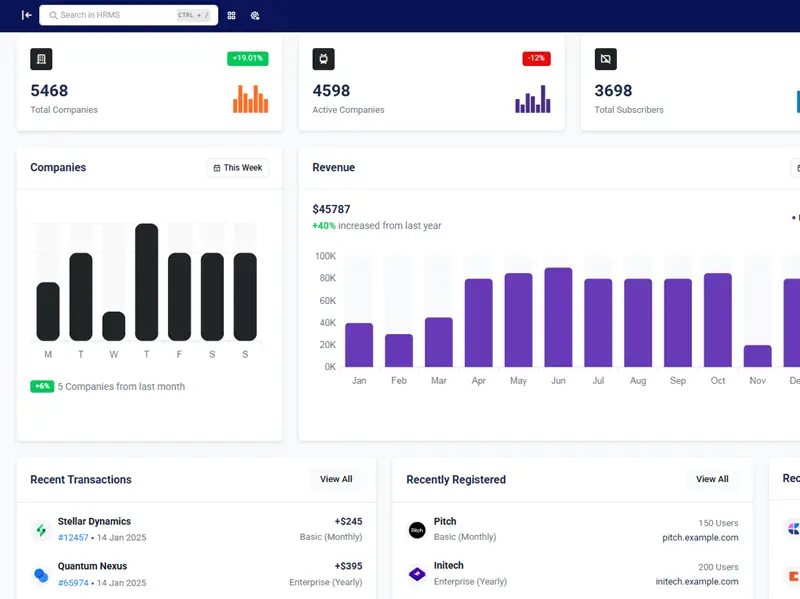800x599 pixels.
Task: Click the Stellar Dynamics logo icon
Action: click(x=41, y=530)
